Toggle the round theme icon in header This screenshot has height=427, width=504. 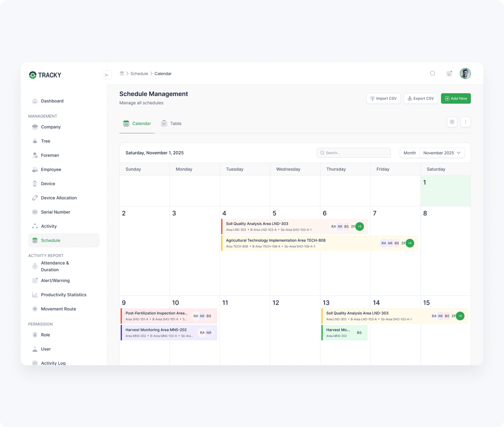432,73
